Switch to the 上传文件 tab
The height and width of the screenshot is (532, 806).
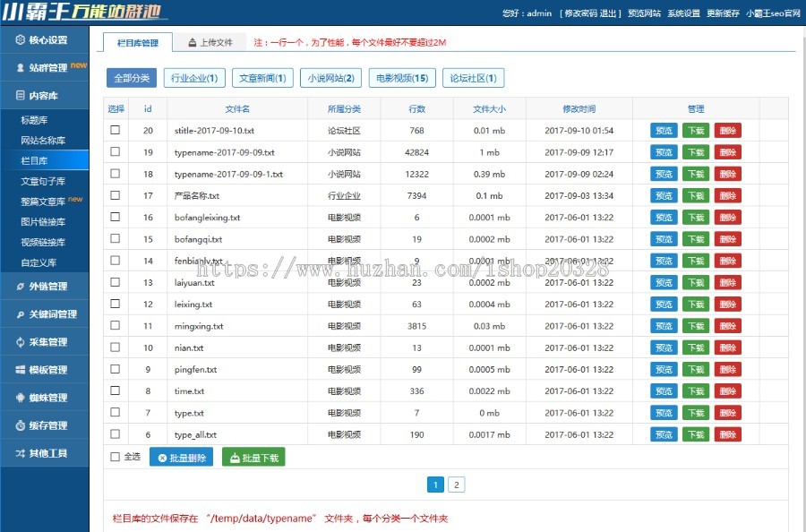pyautogui.click(x=210, y=42)
